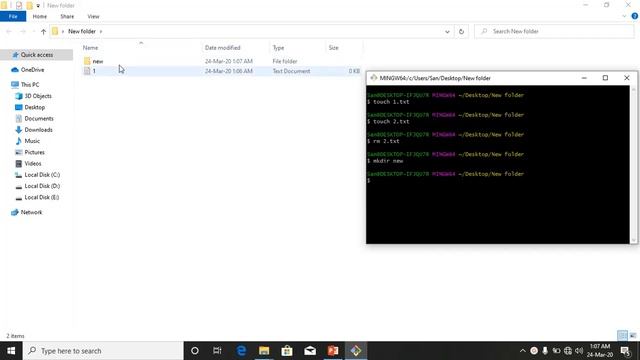Open the Mail app from taskbar
The image size is (640, 360).
pos(310,351)
